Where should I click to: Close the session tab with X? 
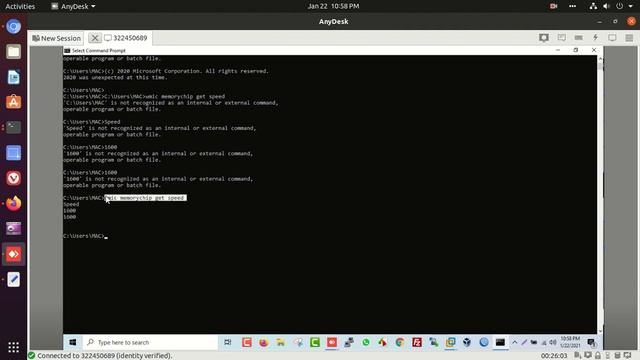[95, 38]
